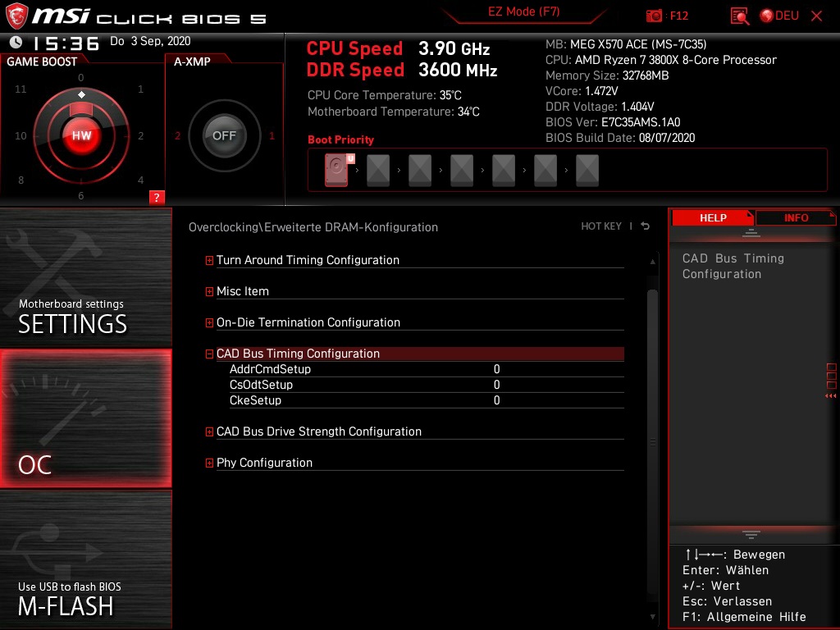This screenshot has width=840, height=630.
Task: Click the CAD Bus Drive Strength Configuration label
Action: (319, 431)
